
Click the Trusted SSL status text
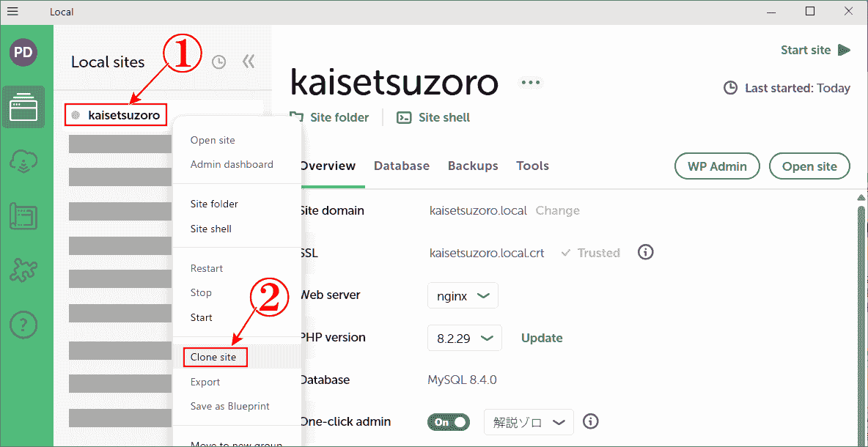point(598,253)
